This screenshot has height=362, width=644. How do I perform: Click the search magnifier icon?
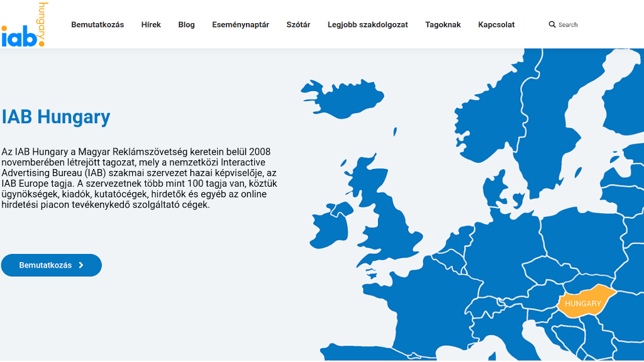tap(552, 25)
